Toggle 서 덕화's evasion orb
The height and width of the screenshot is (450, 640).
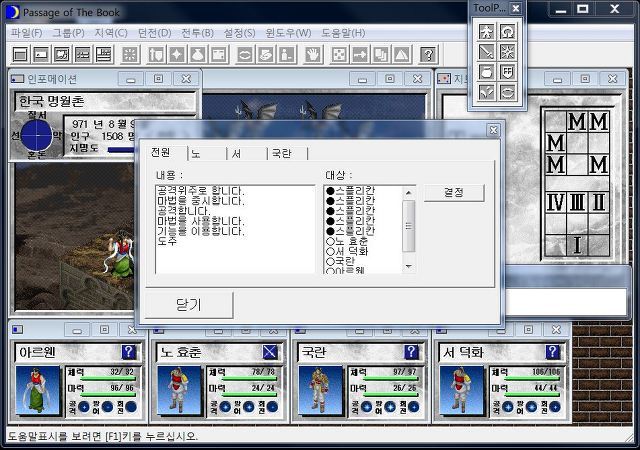tap(555, 407)
